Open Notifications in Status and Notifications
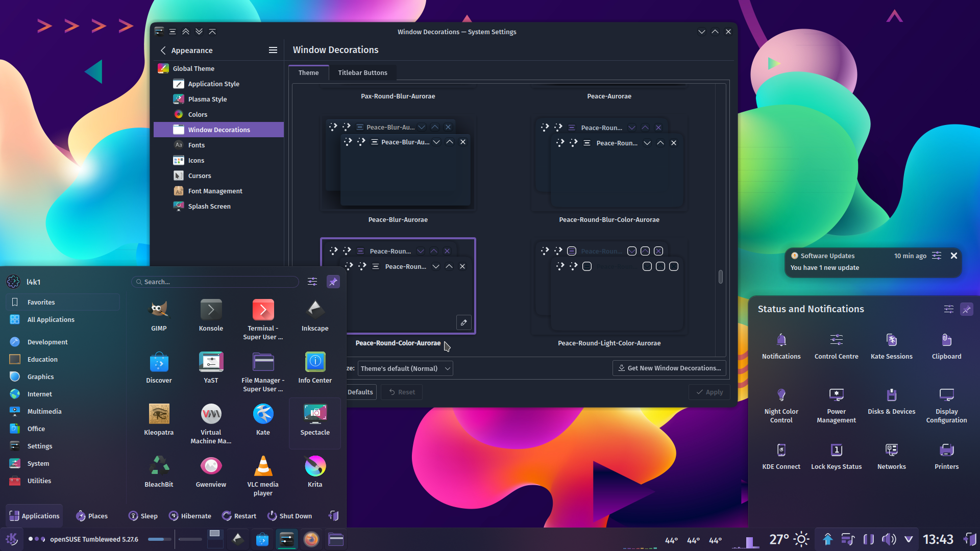The height and width of the screenshot is (551, 980). pos(781,346)
